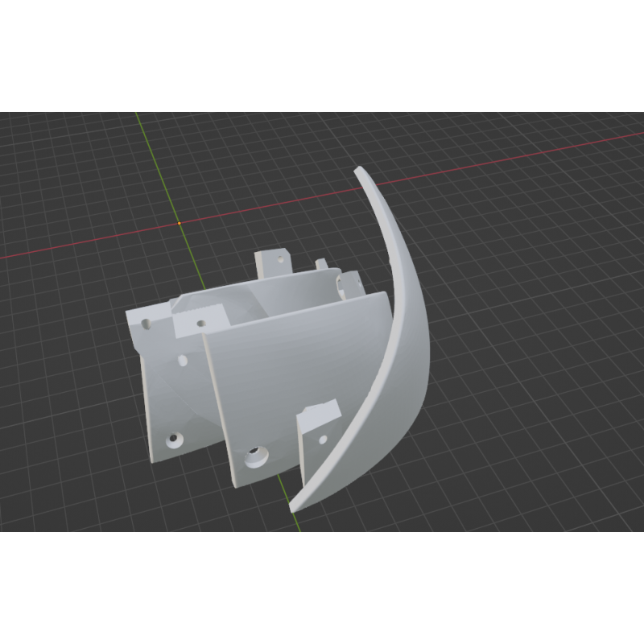Select the upright mounting tab at the top
644x644 pixels.
click(x=271, y=263)
